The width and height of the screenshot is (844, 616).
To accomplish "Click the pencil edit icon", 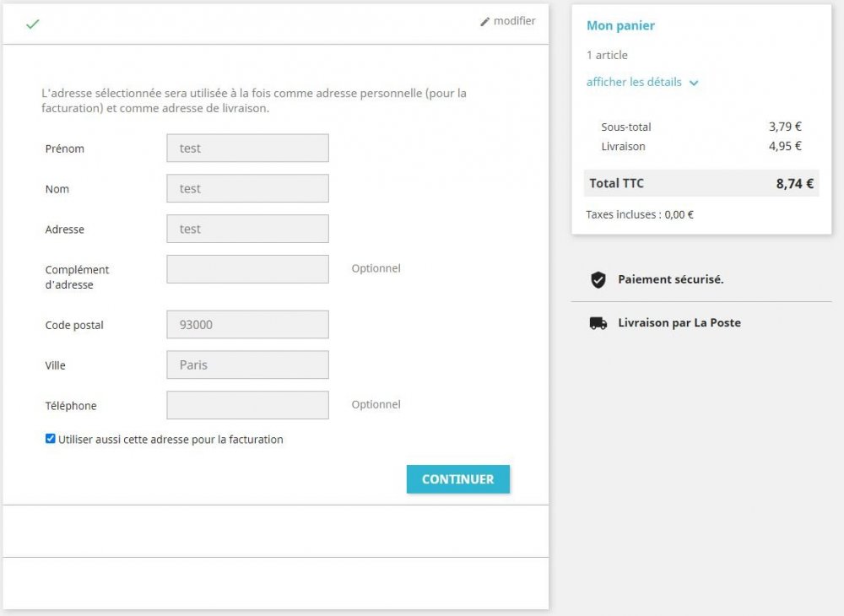I will click(x=485, y=22).
